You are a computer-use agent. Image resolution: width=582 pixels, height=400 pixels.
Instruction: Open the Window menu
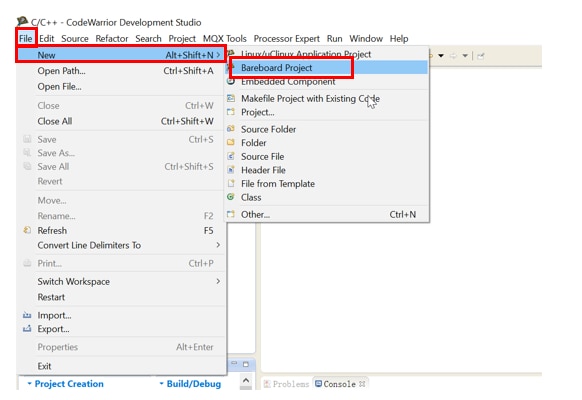366,39
